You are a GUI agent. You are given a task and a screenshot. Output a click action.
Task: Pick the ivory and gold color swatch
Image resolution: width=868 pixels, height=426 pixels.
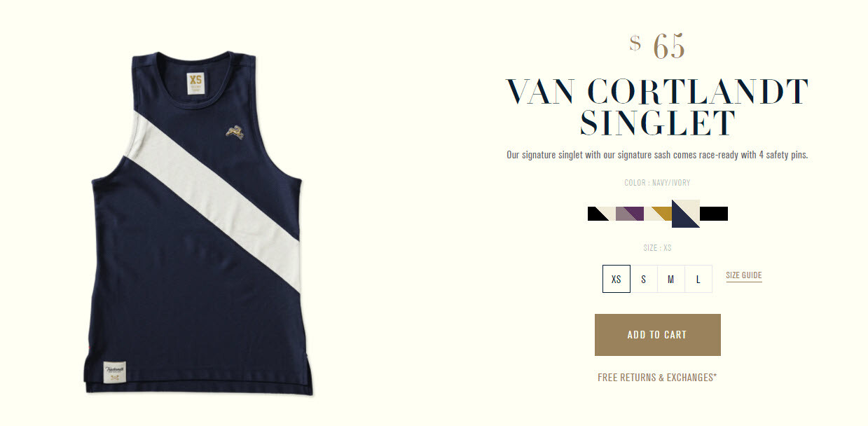pyautogui.click(x=658, y=214)
